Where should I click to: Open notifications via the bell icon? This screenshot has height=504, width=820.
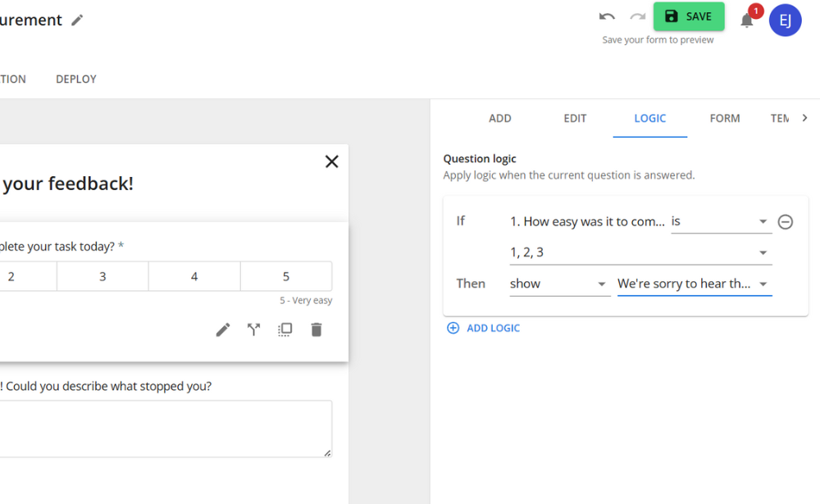[747, 20]
